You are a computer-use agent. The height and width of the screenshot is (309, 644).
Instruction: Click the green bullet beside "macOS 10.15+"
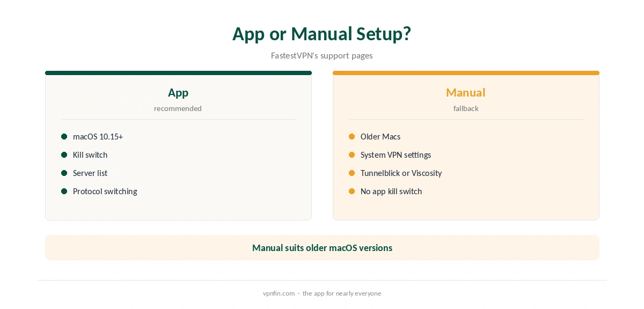[x=64, y=136]
